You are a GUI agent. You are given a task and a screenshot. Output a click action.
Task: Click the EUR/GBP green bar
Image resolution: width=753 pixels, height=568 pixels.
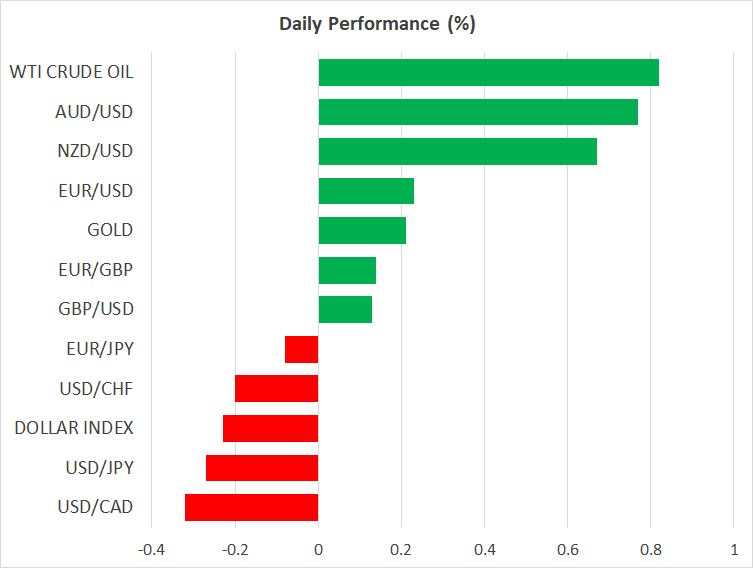pyautogui.click(x=347, y=270)
